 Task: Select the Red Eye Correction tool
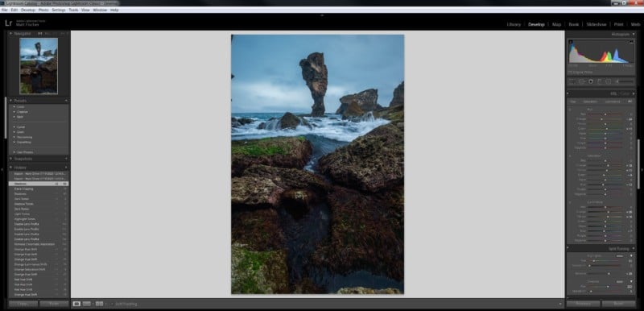[591, 81]
